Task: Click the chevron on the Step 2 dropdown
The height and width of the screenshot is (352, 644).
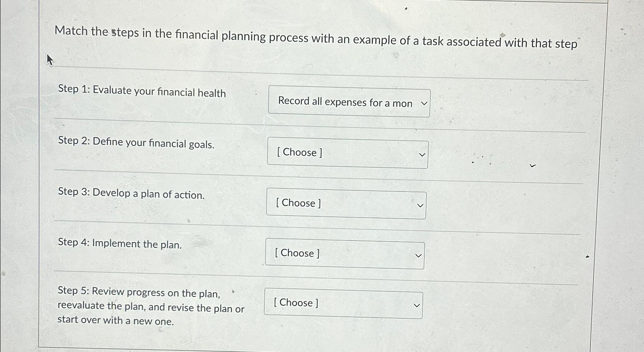Action: coord(421,155)
